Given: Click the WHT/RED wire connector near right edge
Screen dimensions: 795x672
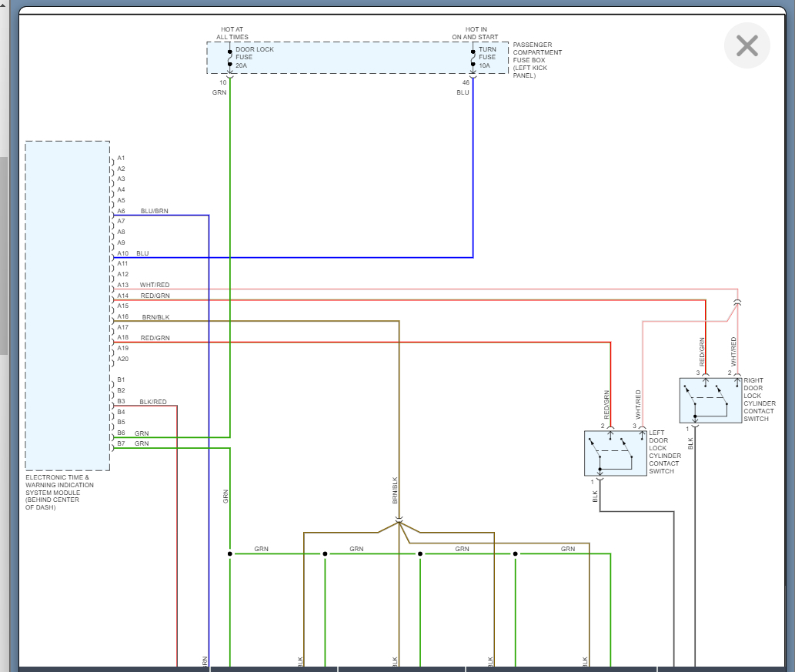Looking at the screenshot, I should 737,303.
